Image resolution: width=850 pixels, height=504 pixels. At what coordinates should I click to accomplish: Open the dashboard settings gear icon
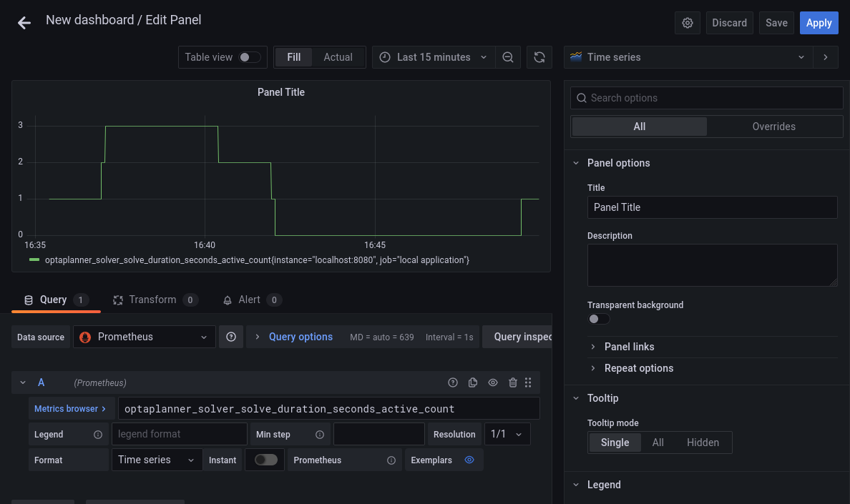(x=687, y=22)
